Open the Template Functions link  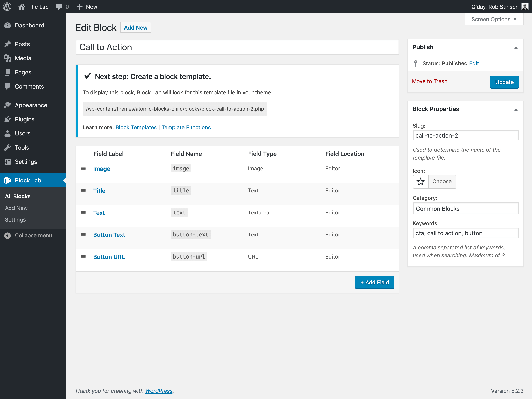coord(186,127)
